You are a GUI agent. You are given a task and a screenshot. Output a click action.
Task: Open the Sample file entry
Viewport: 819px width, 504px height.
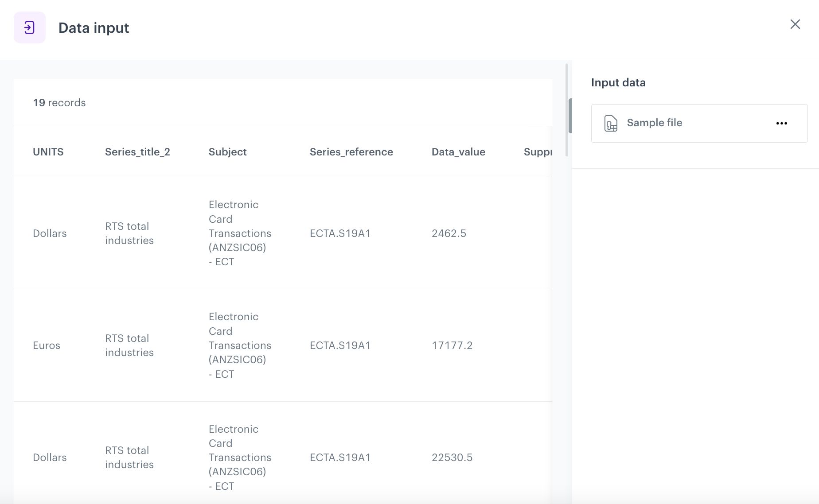pos(654,123)
